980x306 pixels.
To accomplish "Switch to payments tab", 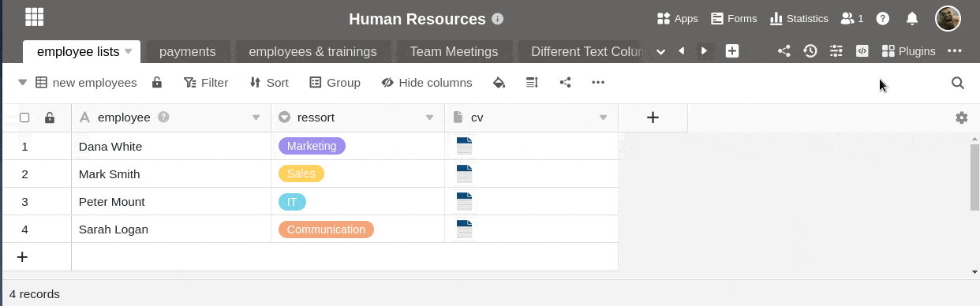I will (188, 51).
